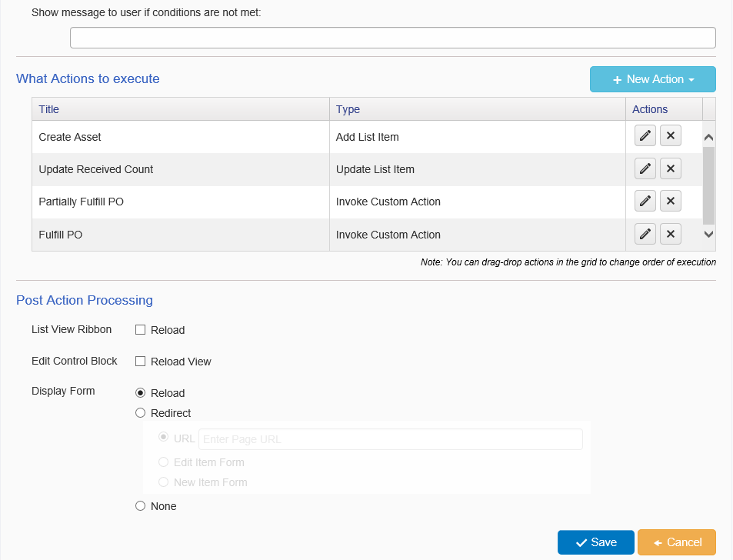The height and width of the screenshot is (560, 733).
Task: Enable List View Ribbon Reload checkbox
Action: click(x=140, y=330)
